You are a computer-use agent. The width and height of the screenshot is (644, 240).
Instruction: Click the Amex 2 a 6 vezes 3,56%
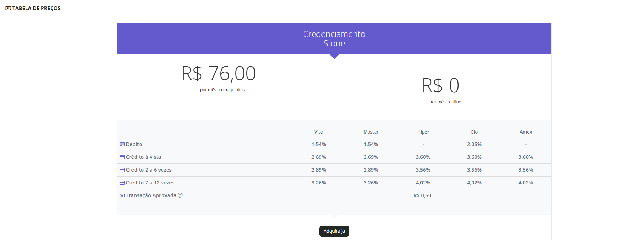tap(526, 170)
